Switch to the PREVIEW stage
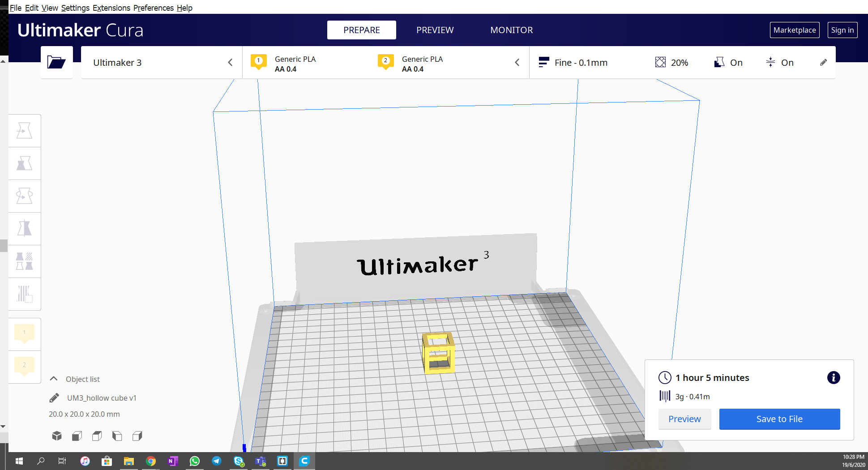 pyautogui.click(x=435, y=30)
